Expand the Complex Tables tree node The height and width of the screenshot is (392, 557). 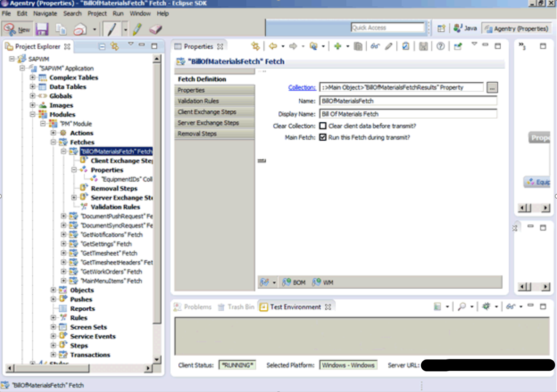tap(32, 78)
